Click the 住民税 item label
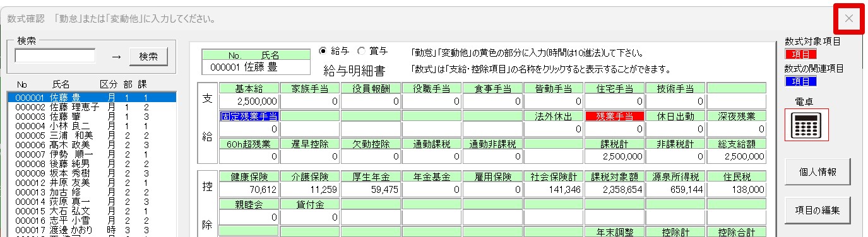Viewport: 868px width, 237px height. tap(737, 176)
